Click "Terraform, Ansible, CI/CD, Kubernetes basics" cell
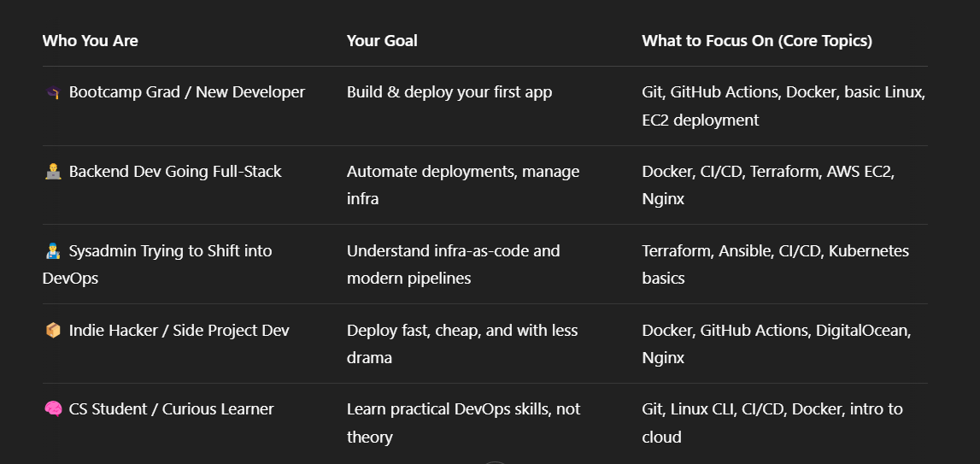 [776, 265]
